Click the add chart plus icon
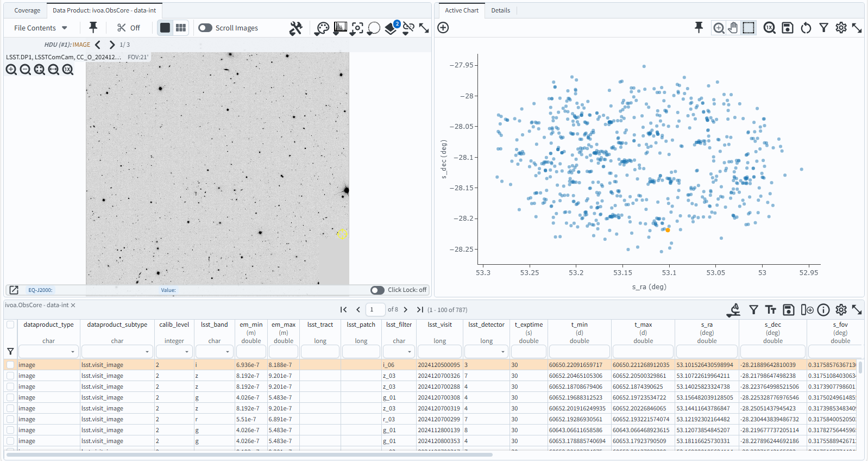This screenshot has width=868, height=461. click(x=443, y=28)
